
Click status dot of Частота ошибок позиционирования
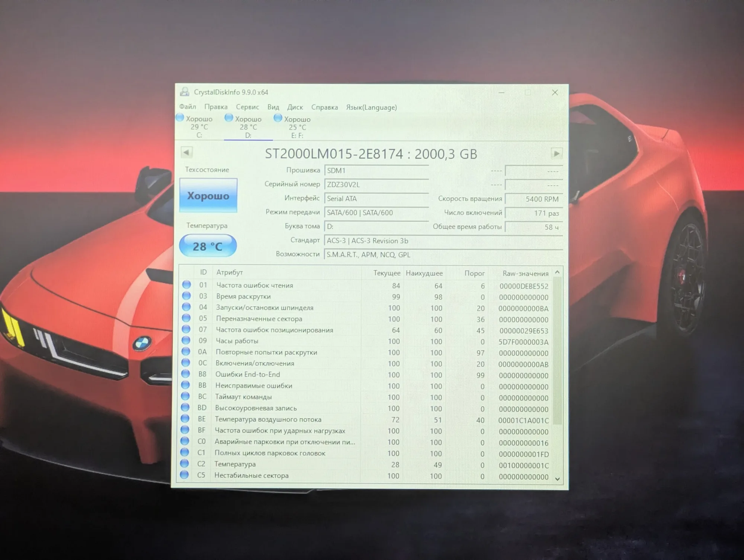186,329
